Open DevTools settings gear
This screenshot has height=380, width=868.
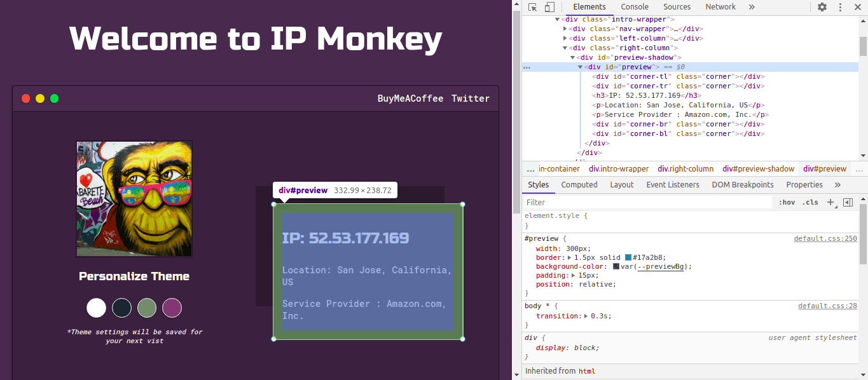click(x=822, y=7)
